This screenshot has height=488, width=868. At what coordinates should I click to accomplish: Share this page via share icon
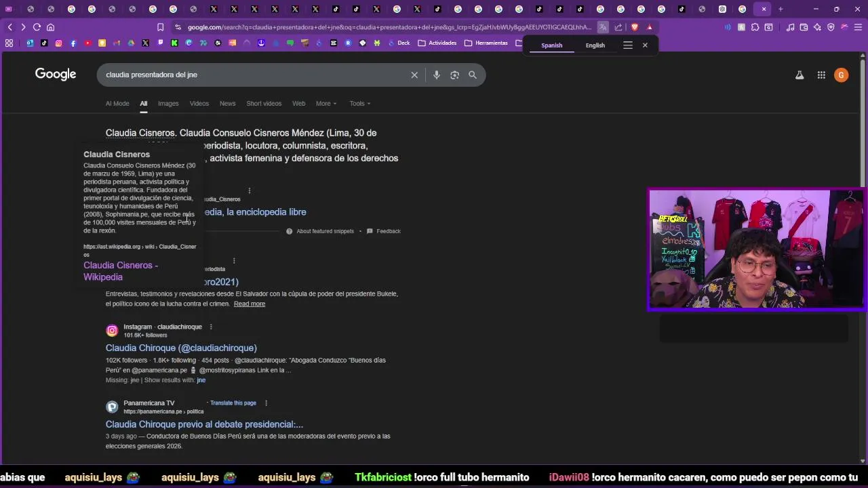[618, 27]
